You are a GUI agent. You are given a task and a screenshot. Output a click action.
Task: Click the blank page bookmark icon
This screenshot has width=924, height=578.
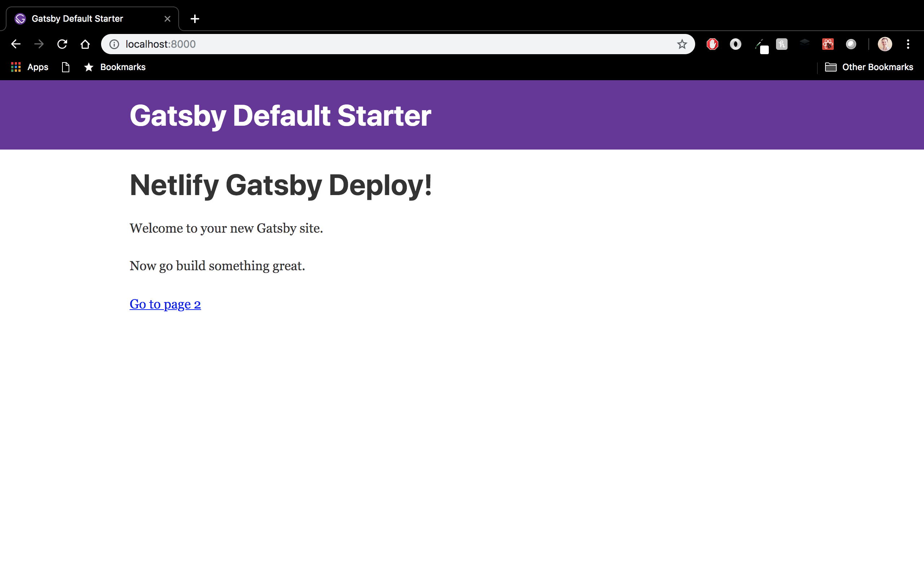(66, 67)
